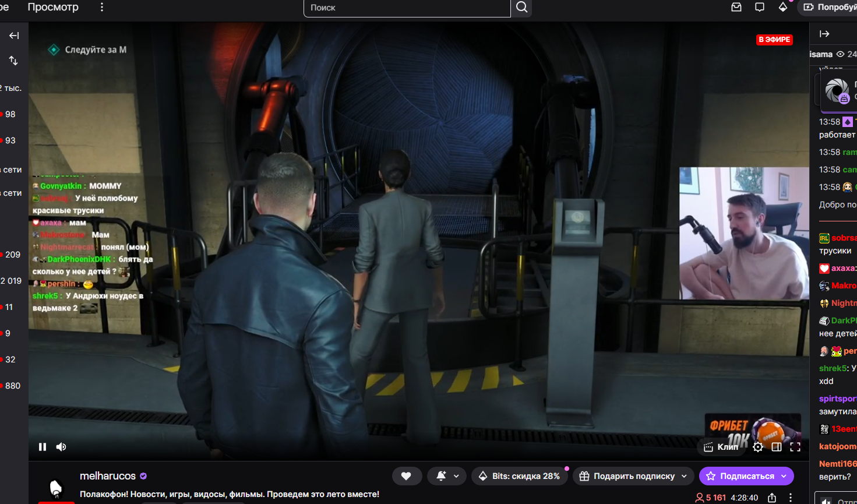Click the axaxa username in chat panel
Screen dimensions: 857x504
point(844,268)
